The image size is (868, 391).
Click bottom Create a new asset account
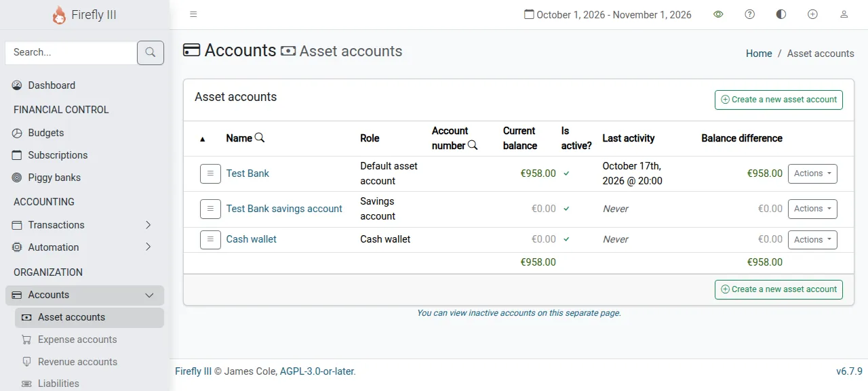pos(778,289)
